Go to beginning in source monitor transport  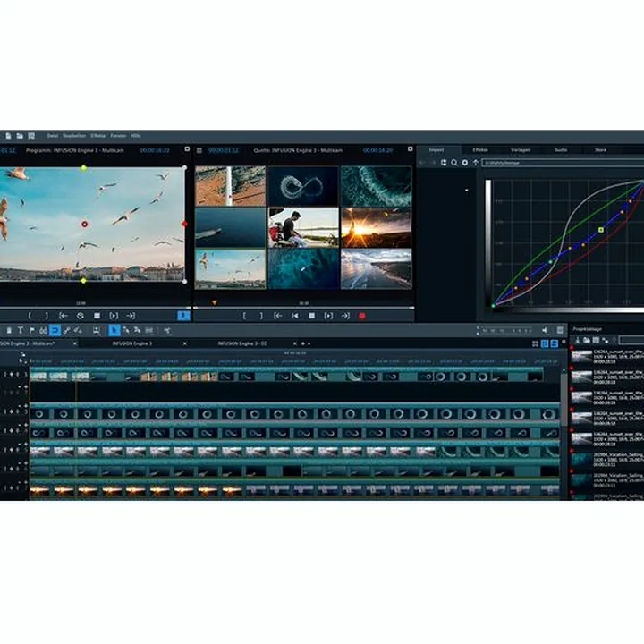[295, 316]
